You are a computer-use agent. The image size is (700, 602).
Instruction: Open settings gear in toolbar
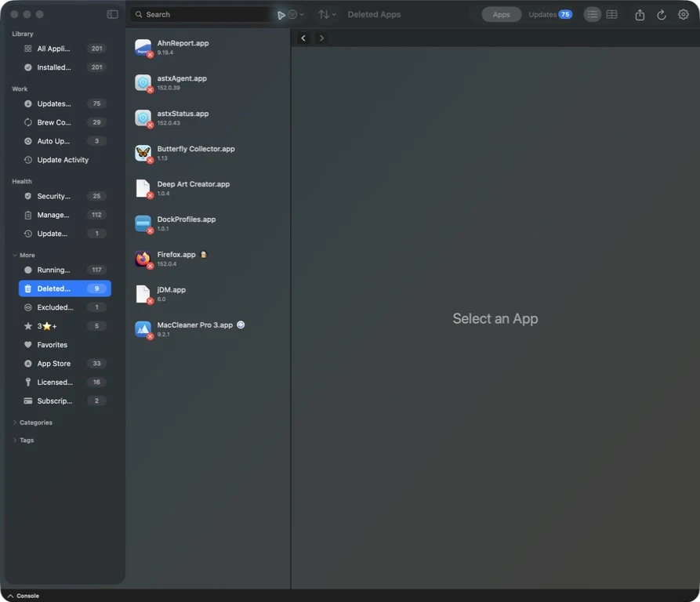683,14
